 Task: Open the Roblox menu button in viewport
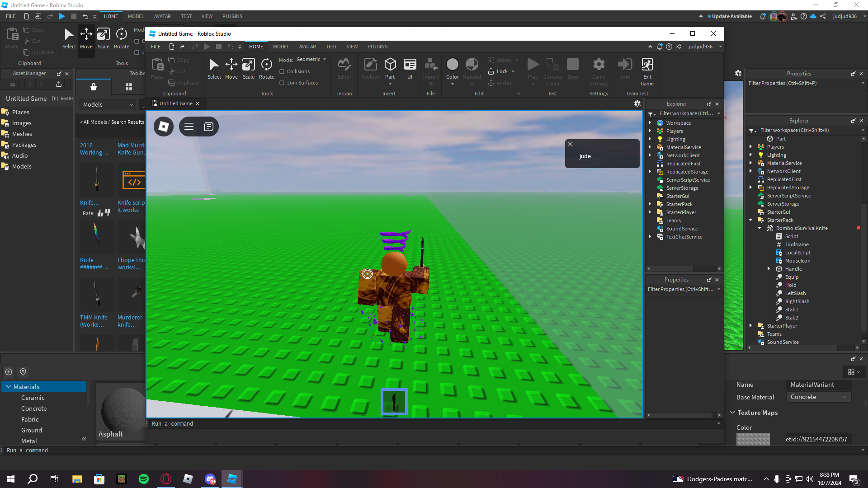[164, 127]
